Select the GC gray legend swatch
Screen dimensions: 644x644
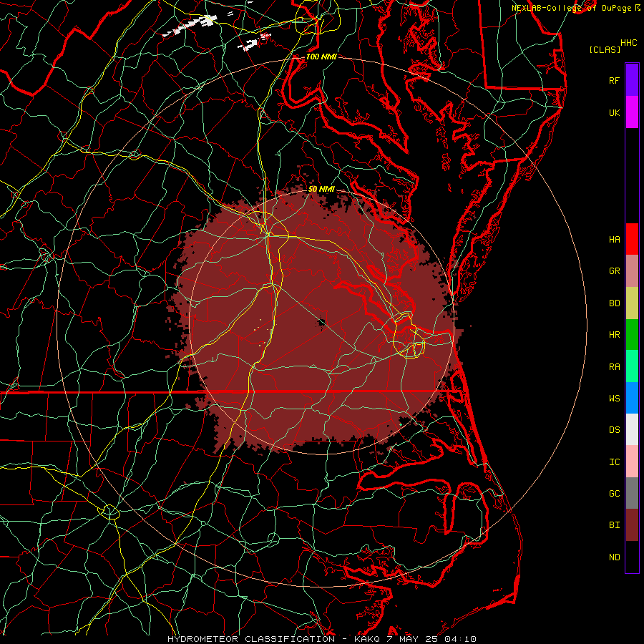[x=632, y=493]
